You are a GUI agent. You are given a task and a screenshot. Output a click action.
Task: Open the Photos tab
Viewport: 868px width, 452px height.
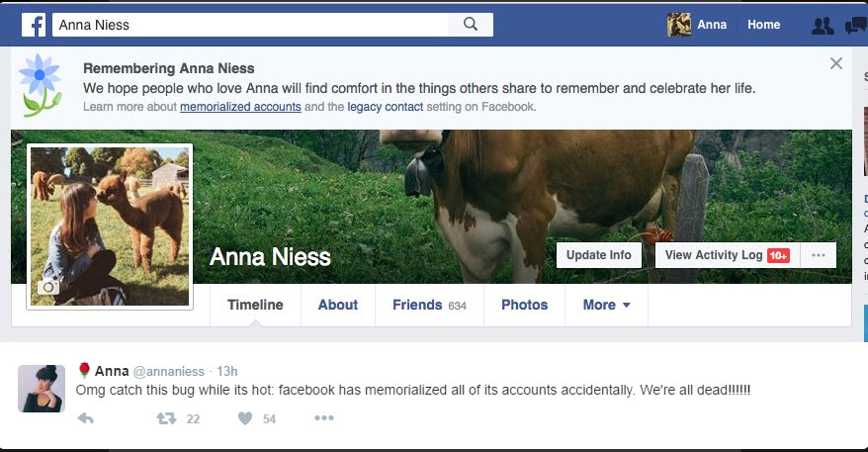click(524, 305)
